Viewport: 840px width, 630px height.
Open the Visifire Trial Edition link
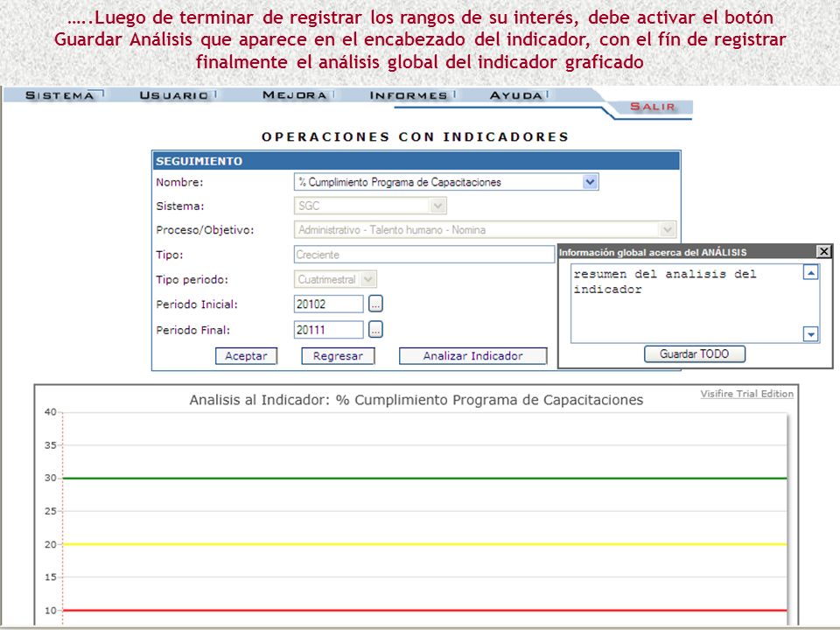[746, 394]
